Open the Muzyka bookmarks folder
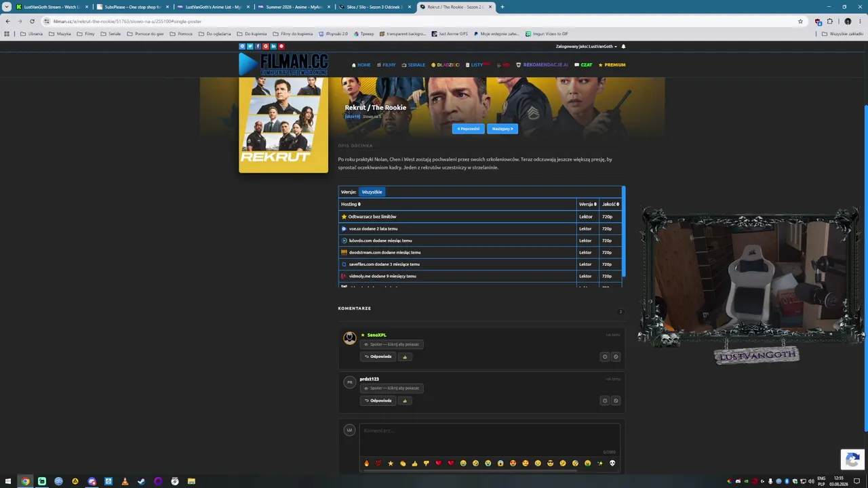 point(60,34)
